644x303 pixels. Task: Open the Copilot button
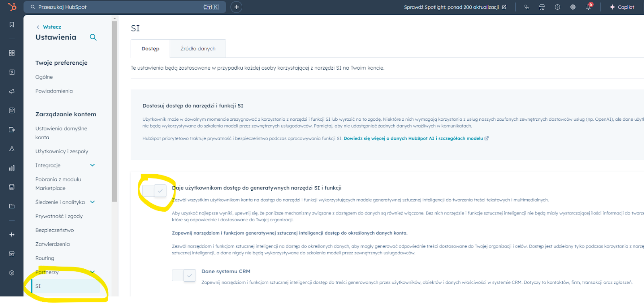coord(622,7)
